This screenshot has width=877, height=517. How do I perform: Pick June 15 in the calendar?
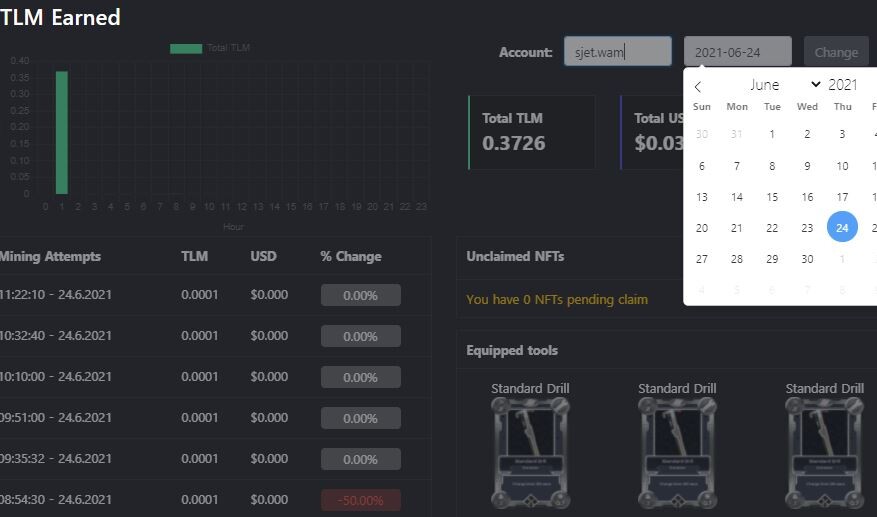[x=772, y=197]
